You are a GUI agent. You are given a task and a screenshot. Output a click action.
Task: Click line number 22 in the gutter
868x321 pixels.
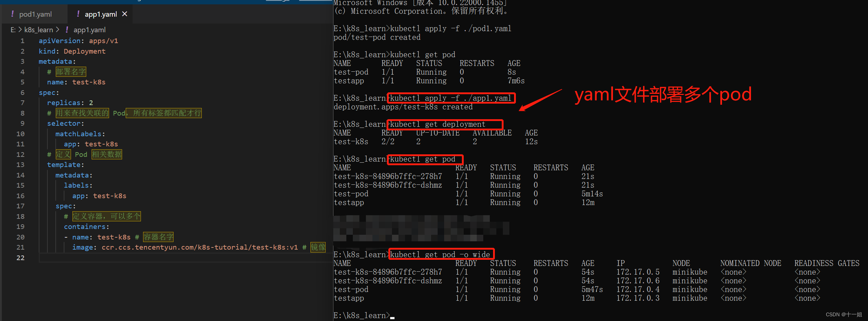point(21,258)
